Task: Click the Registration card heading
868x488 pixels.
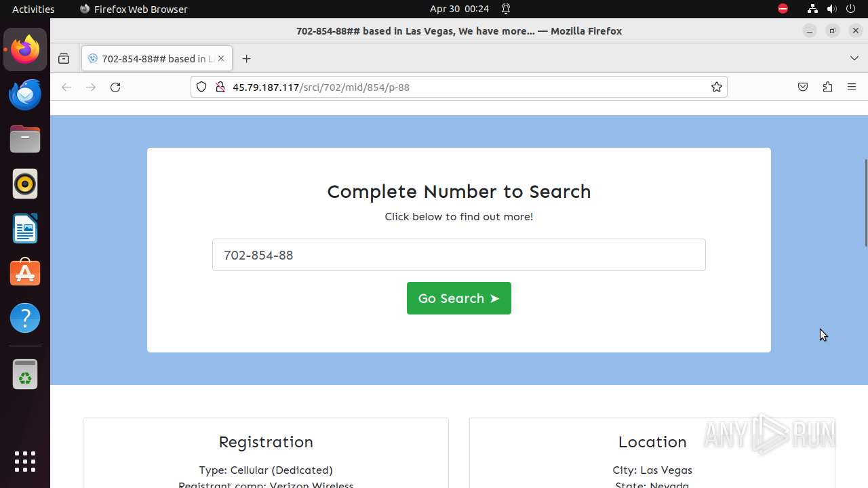Action: click(x=266, y=442)
